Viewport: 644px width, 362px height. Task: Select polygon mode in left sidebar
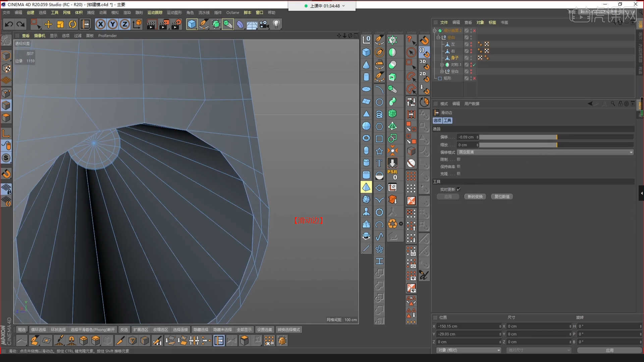[6, 118]
